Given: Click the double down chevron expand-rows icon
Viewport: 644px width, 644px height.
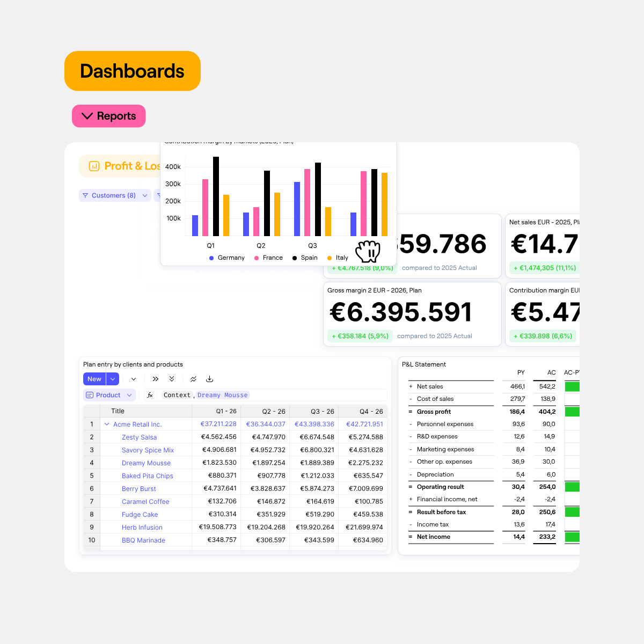Looking at the screenshot, I should [172, 379].
